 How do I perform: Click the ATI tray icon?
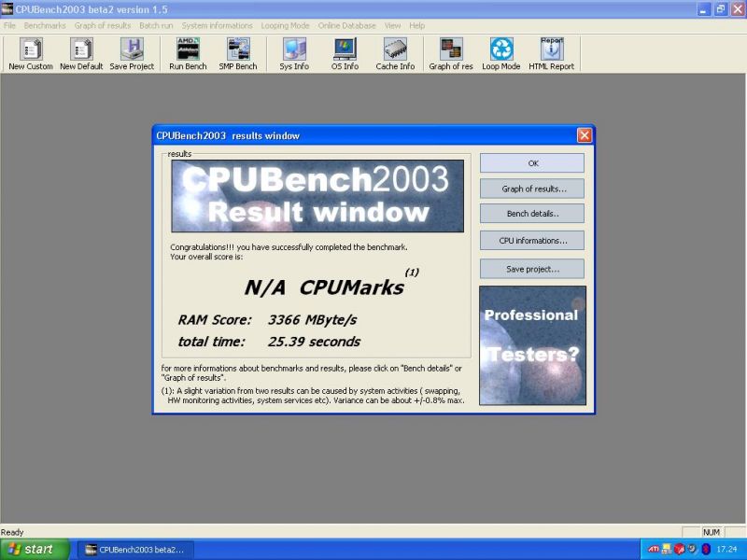pyautogui.click(x=653, y=550)
